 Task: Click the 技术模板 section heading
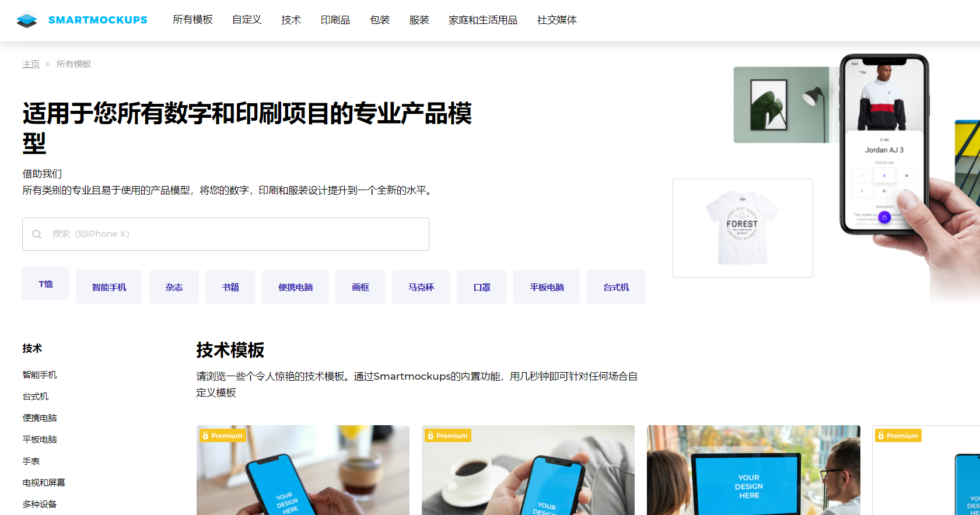coord(230,350)
